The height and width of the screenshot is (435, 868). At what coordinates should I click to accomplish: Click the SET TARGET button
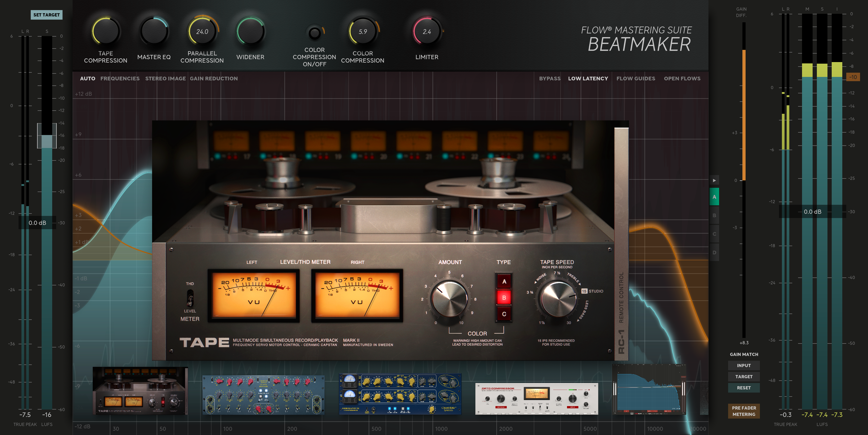(x=47, y=15)
